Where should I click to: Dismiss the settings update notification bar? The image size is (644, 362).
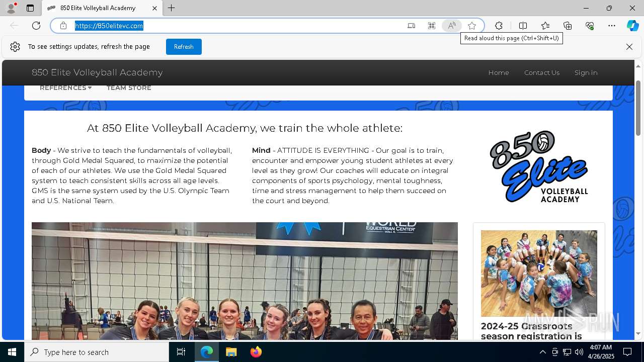click(629, 47)
